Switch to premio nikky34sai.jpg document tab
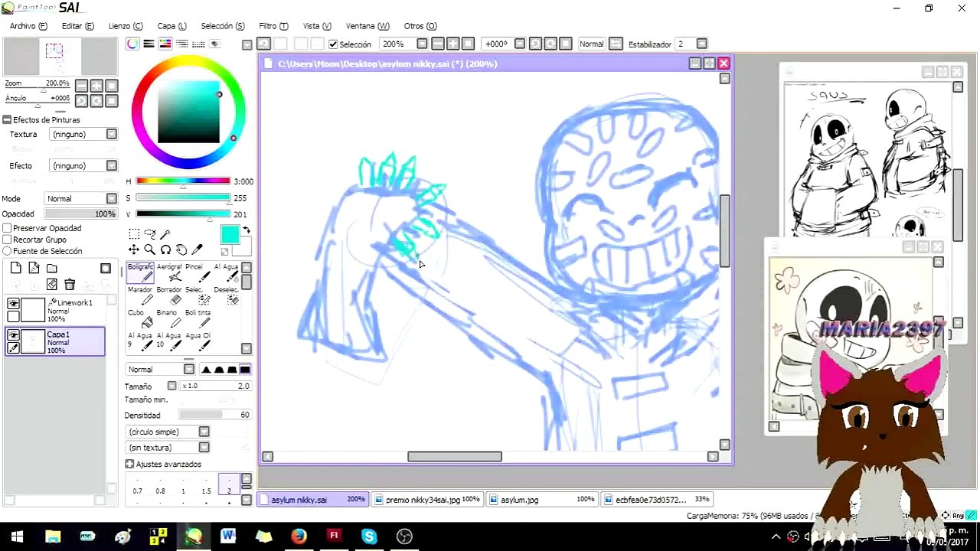Viewport: 980px width, 551px height. click(x=426, y=500)
